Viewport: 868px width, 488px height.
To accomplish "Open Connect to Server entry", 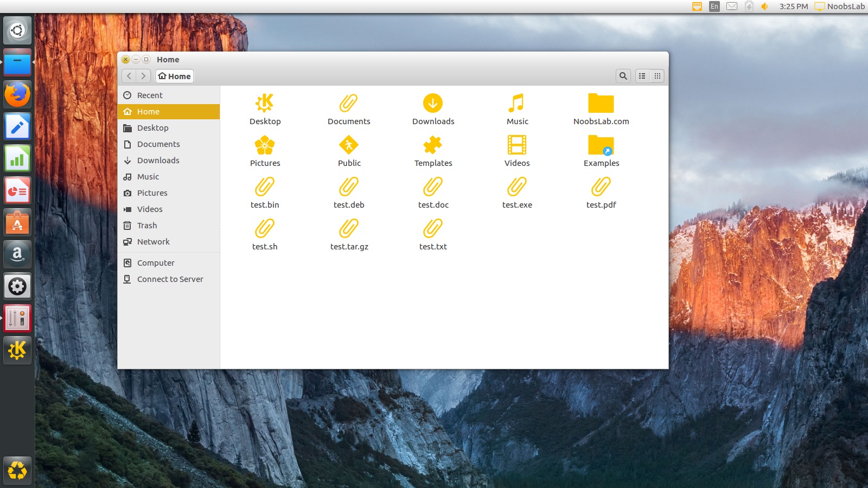I will 170,279.
